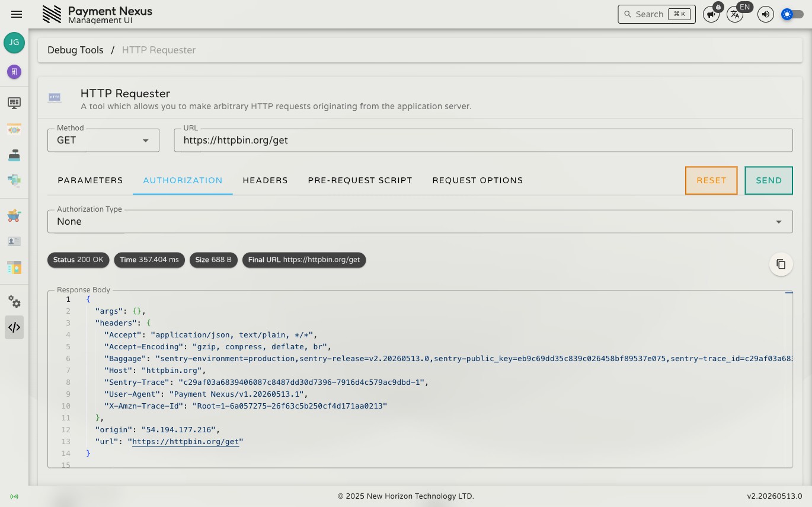Click the sound speaker icon
812x507 pixels.
(766, 14)
